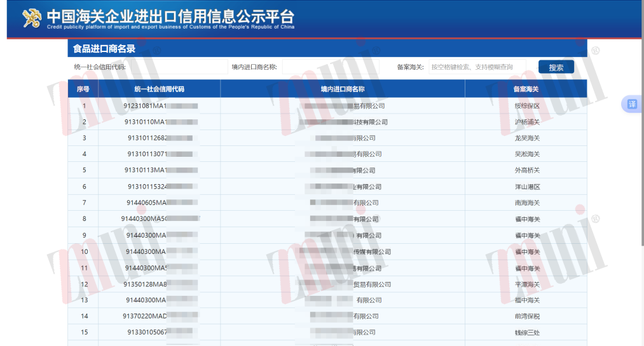Select the 食品进口商名录 section heading
Screen dimensions: 644x346
click(x=104, y=49)
